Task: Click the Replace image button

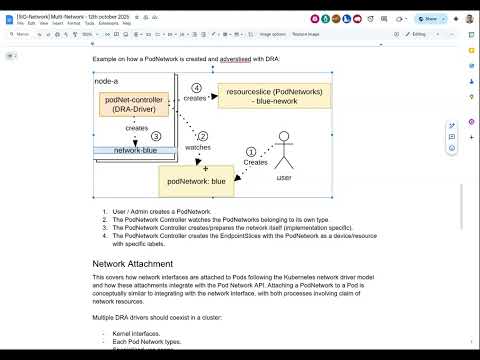Action: 306,34
